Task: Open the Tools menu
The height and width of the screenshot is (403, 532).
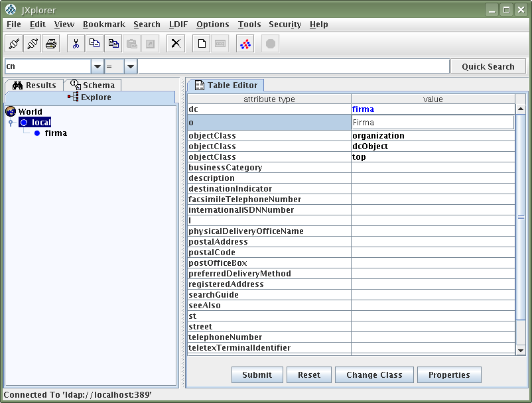Action: tap(249, 25)
